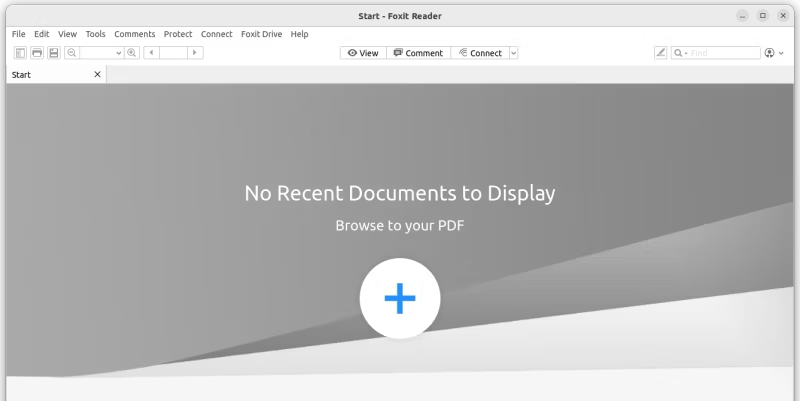
Task: Click the highlight pen icon near Find
Action: click(x=661, y=53)
